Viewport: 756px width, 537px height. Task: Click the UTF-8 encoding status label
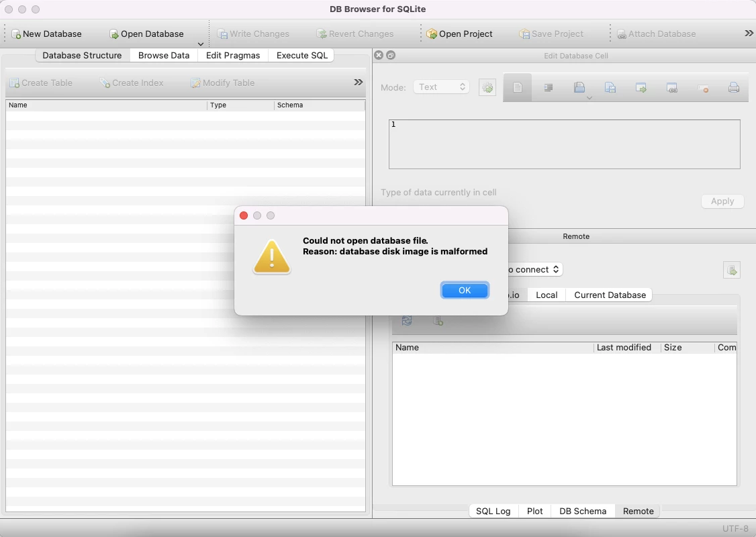pos(735,528)
